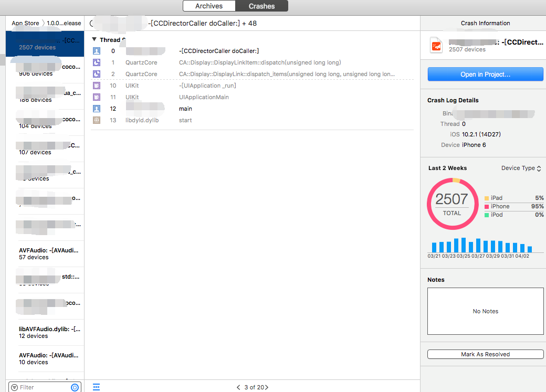Click the iPhone pink legend swatch
Image resolution: width=546 pixels, height=392 pixels.
pyautogui.click(x=487, y=206)
